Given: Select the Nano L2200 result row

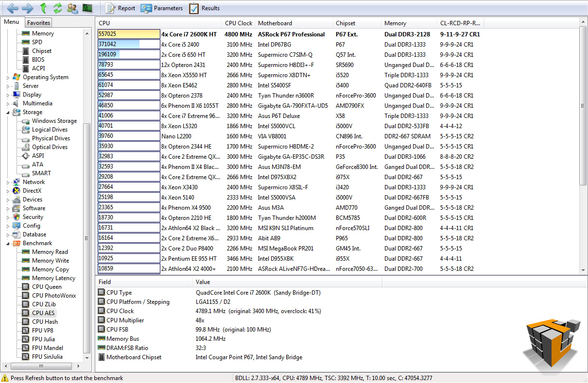Looking at the screenshot, I should click(291, 136).
